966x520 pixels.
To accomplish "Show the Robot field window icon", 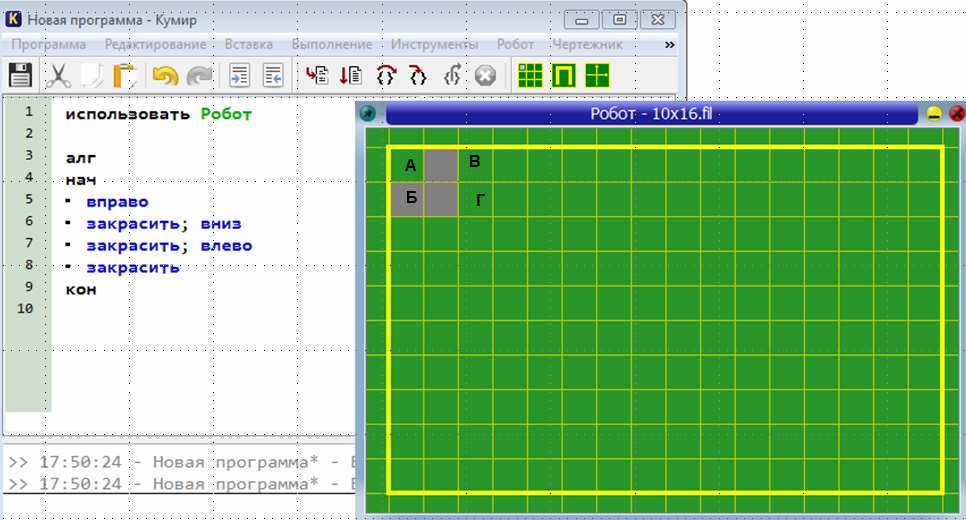I will click(530, 75).
